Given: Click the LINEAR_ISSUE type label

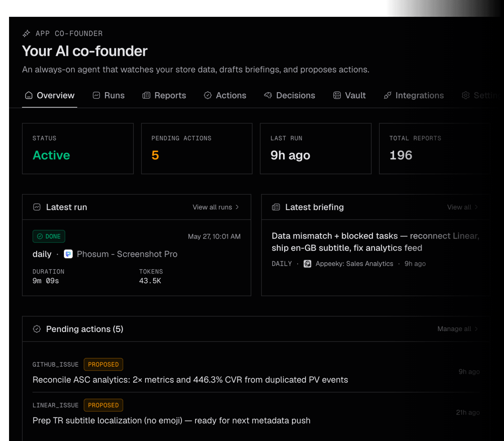Looking at the screenshot, I should (56, 405).
